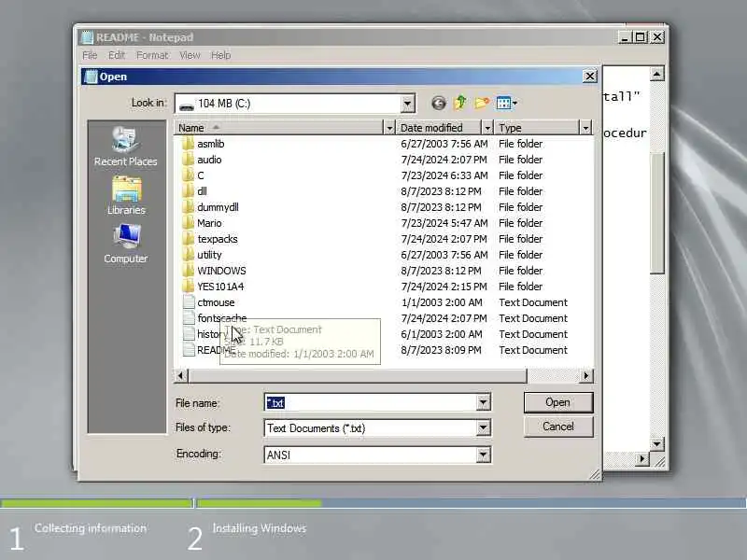
Task: Select the ctmouse text file icon
Action: pos(190,302)
